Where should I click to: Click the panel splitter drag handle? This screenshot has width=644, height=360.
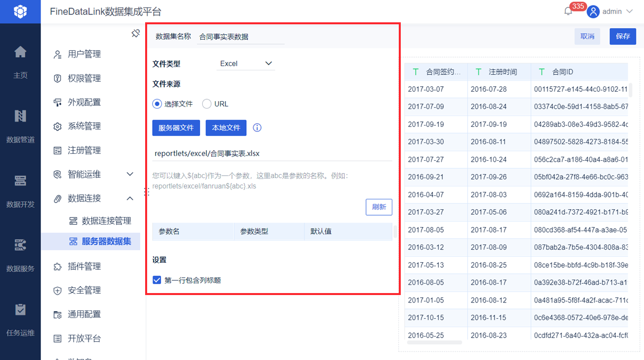click(147, 192)
